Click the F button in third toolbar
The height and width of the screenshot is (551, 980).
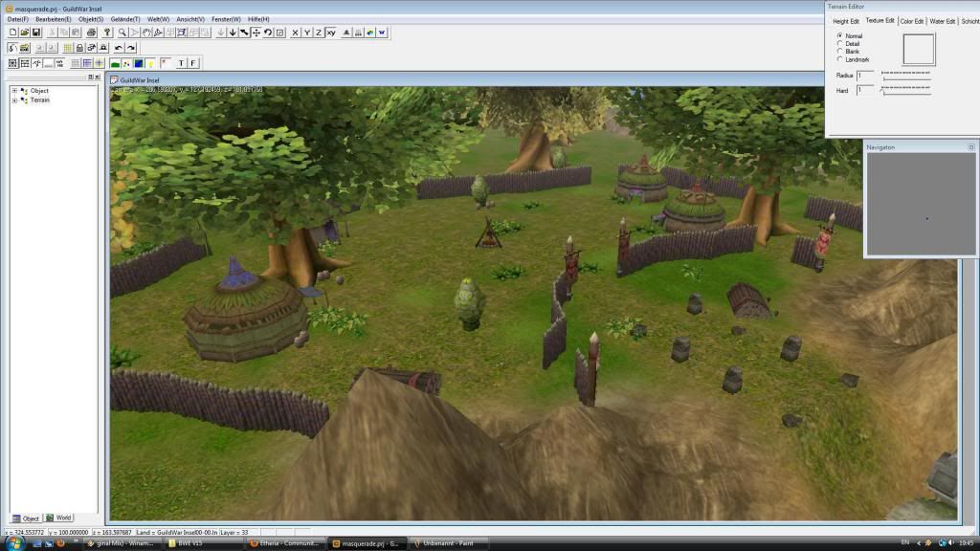193,63
